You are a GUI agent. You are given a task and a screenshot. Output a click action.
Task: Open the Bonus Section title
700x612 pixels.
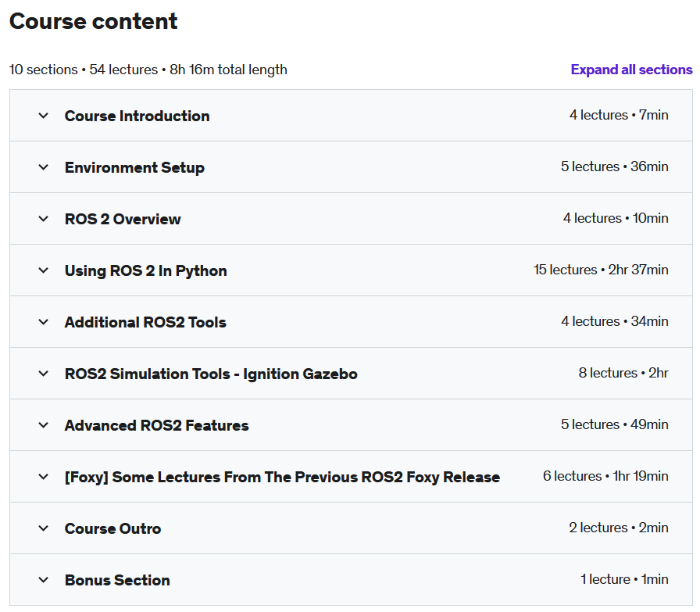click(117, 580)
